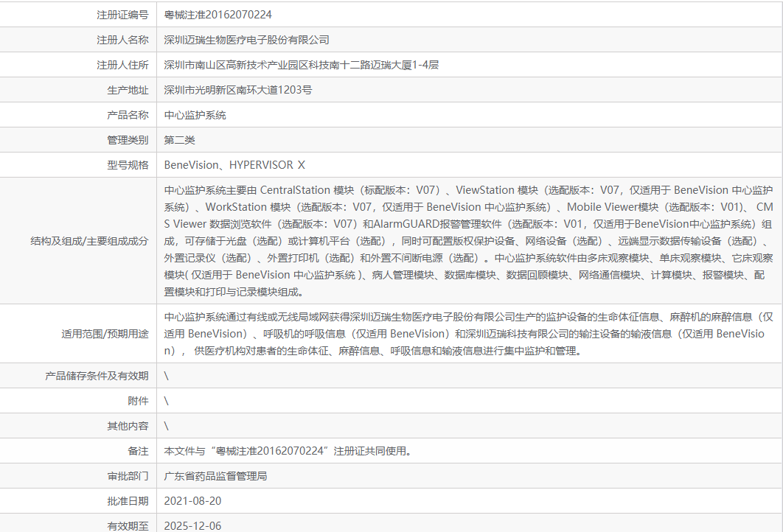Click the expiry date 2025-12-06
Image resolution: width=783 pixels, height=532 pixels.
(x=192, y=526)
